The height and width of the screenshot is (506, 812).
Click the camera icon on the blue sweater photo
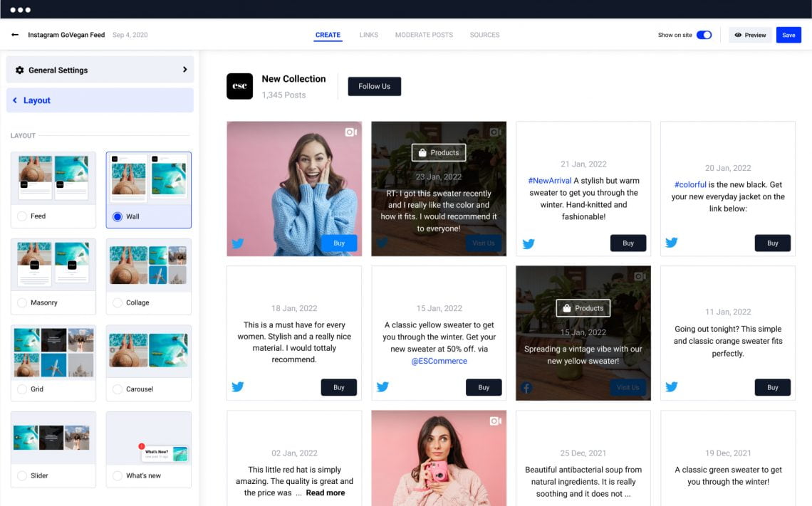click(351, 132)
